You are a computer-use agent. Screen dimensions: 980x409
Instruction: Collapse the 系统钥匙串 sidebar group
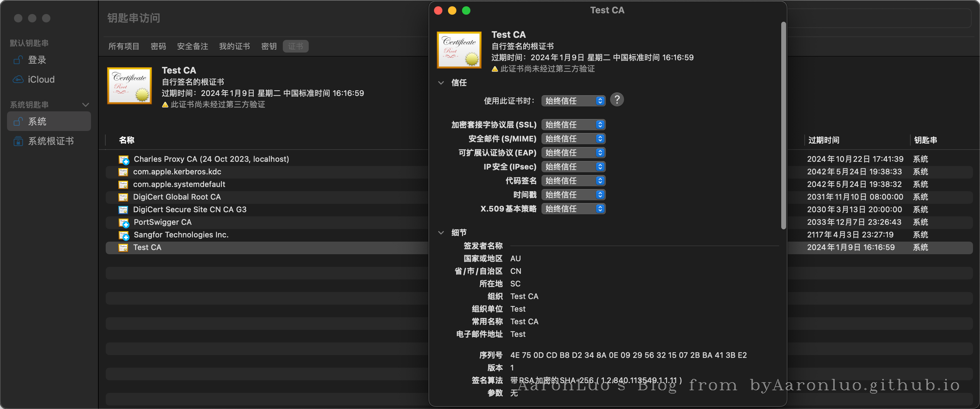pos(86,105)
